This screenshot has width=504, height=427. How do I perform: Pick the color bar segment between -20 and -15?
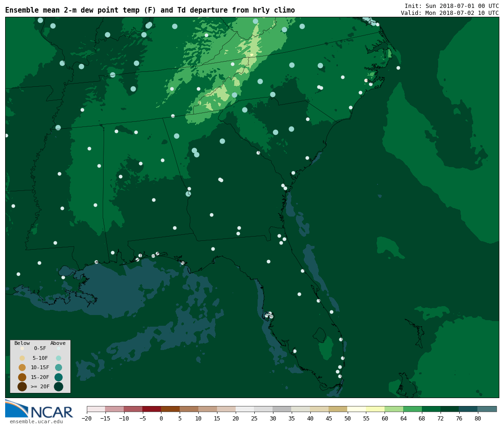point(96,409)
